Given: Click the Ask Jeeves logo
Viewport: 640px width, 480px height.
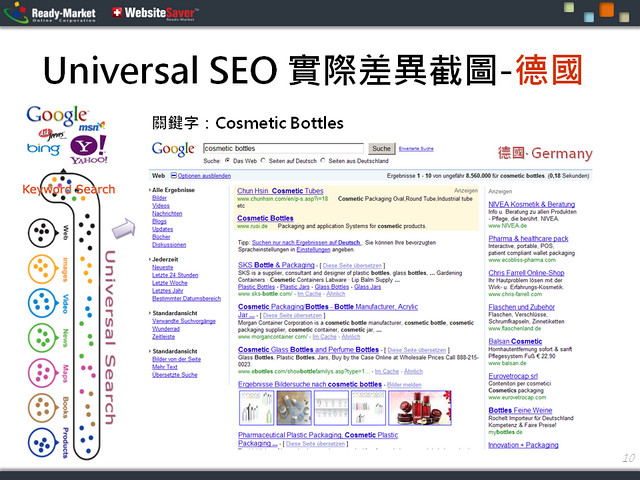Looking at the screenshot, I should click(x=51, y=134).
